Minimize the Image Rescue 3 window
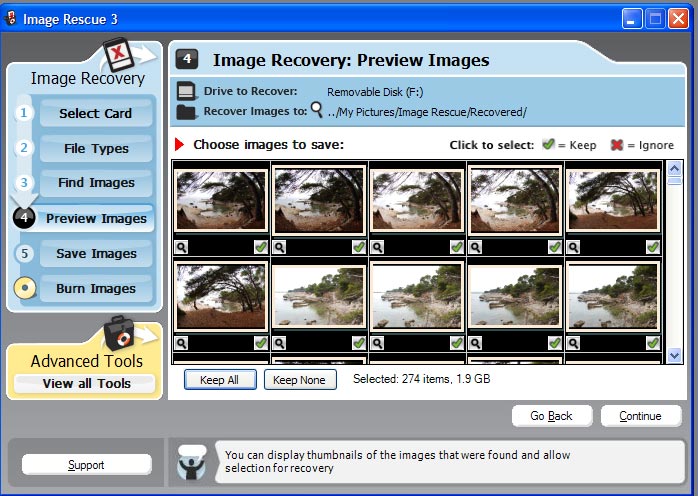The image size is (698, 496). point(632,19)
